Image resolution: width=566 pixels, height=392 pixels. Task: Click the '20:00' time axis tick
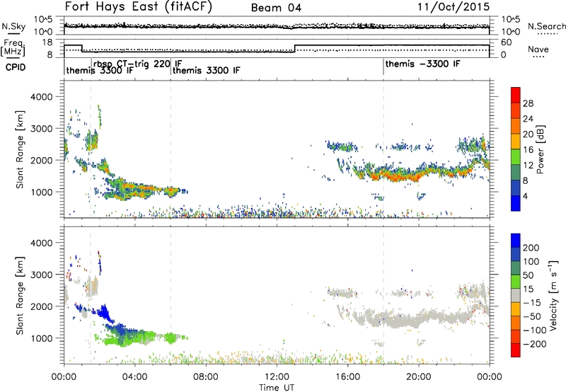(418, 376)
